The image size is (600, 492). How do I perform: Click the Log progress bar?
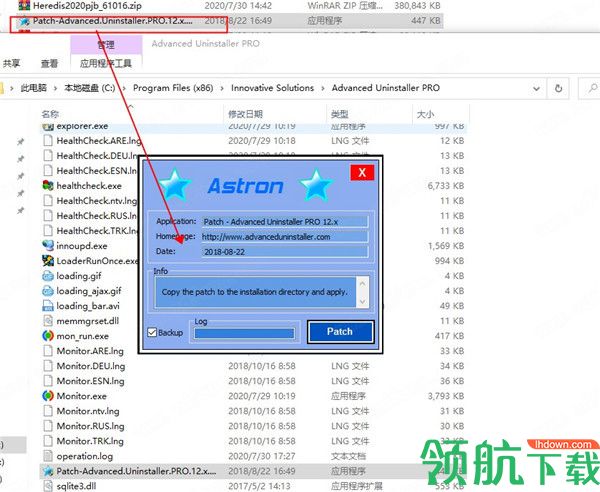click(244, 334)
